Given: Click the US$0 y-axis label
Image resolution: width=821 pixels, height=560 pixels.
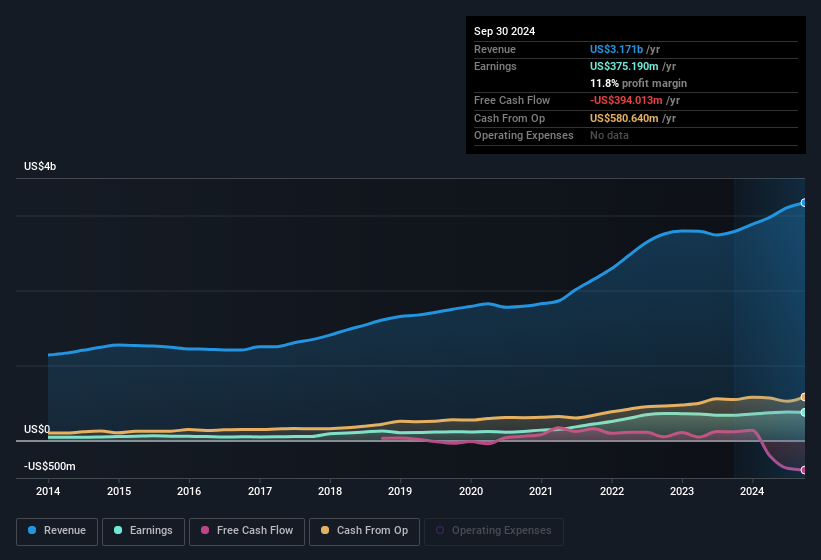Looking at the screenshot, I should 37,429.
